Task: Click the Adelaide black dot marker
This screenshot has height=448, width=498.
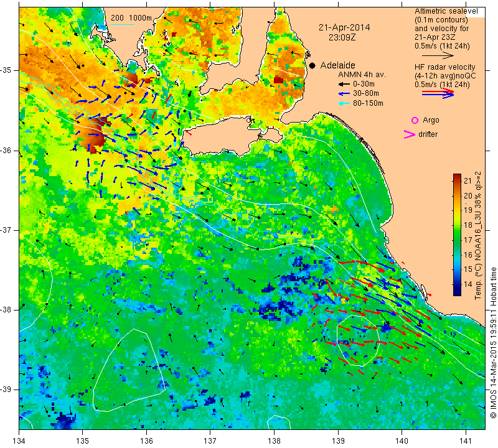Action: pyautogui.click(x=312, y=65)
